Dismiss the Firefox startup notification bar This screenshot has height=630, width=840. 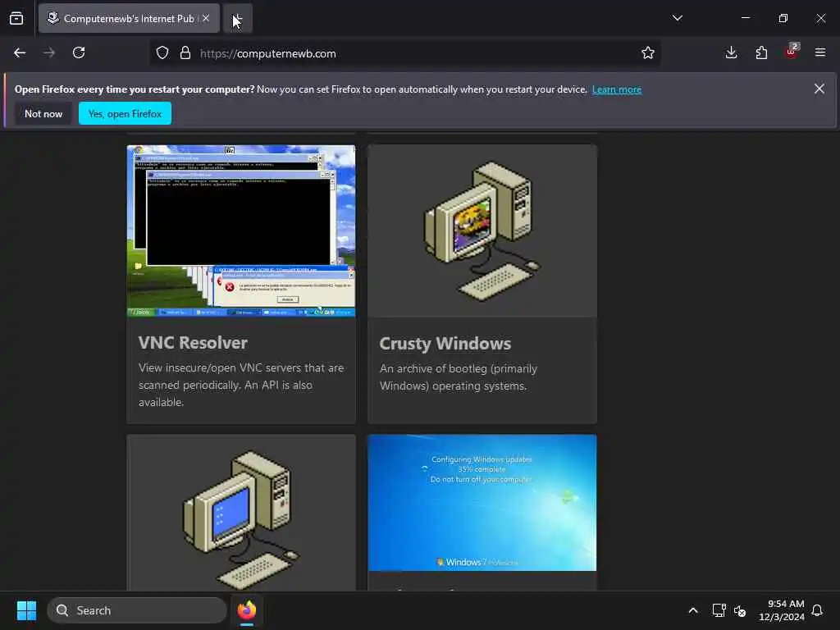(819, 89)
